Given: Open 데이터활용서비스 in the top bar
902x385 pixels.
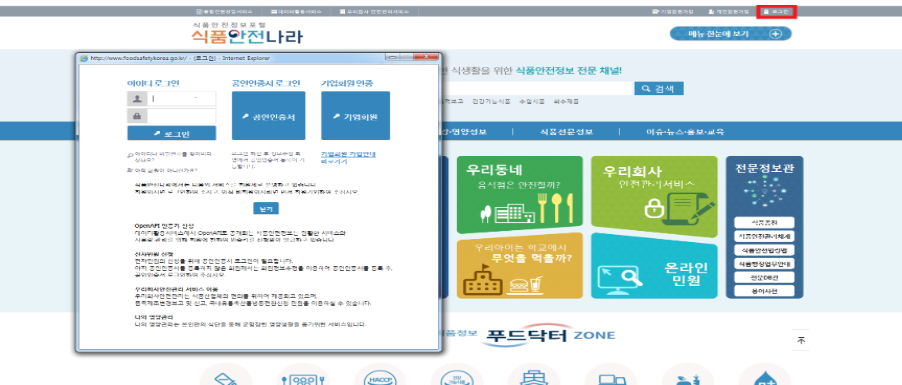Looking at the screenshot, I should 296,12.
